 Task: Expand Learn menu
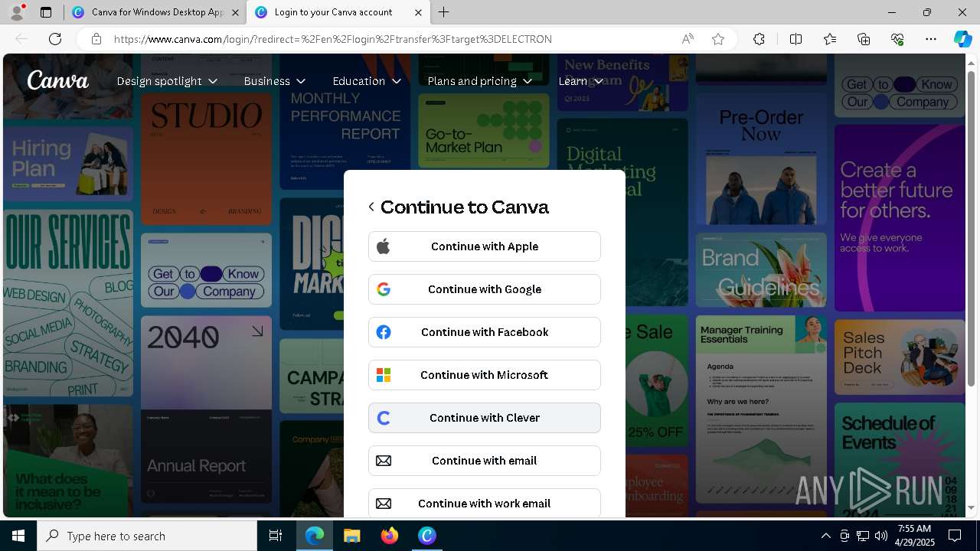(580, 81)
